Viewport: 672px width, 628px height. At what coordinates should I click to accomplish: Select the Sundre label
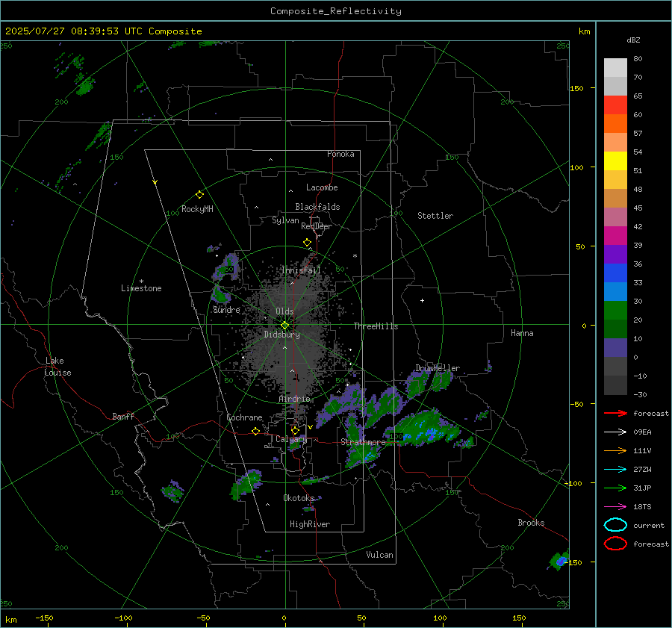(226, 309)
